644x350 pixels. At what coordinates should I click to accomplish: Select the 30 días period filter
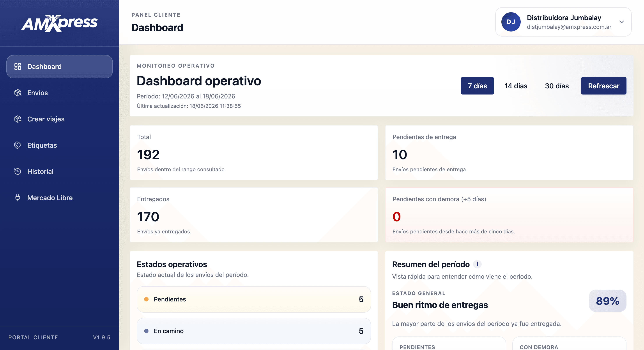point(557,86)
